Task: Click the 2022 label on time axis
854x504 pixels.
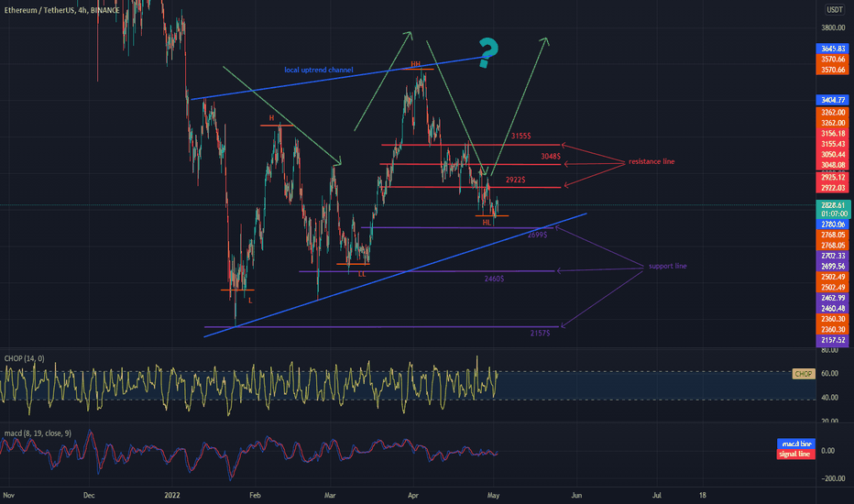Action: point(172,495)
